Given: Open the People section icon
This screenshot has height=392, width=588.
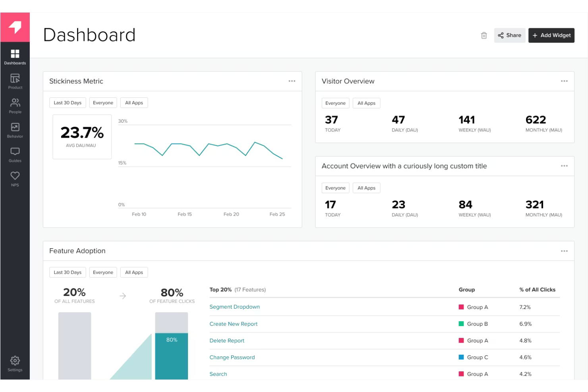Looking at the screenshot, I should [x=15, y=104].
